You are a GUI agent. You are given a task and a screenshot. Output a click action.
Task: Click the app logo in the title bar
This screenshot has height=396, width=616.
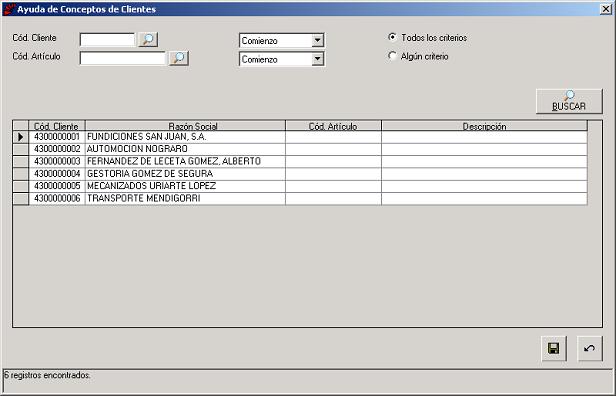[9, 9]
